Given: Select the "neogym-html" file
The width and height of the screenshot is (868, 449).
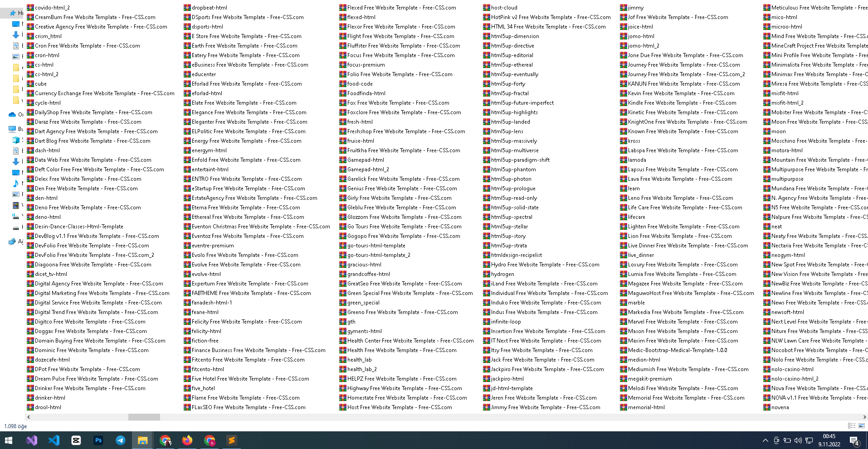Looking at the screenshot, I should (x=784, y=255).
